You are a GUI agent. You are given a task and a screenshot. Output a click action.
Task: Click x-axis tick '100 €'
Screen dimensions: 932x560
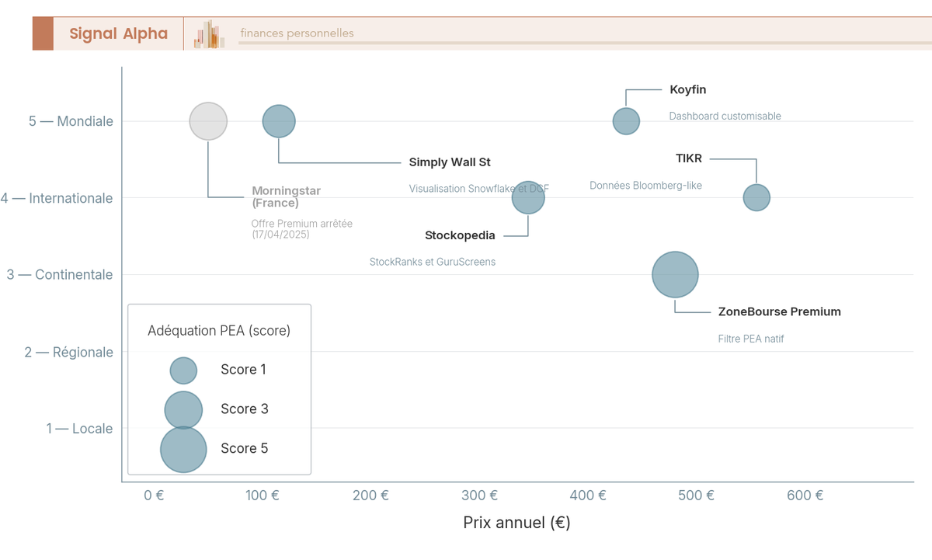(x=263, y=496)
